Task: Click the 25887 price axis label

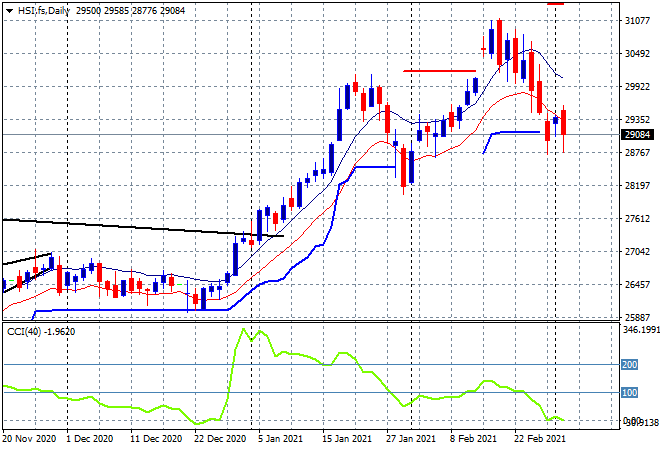Action: tap(637, 317)
